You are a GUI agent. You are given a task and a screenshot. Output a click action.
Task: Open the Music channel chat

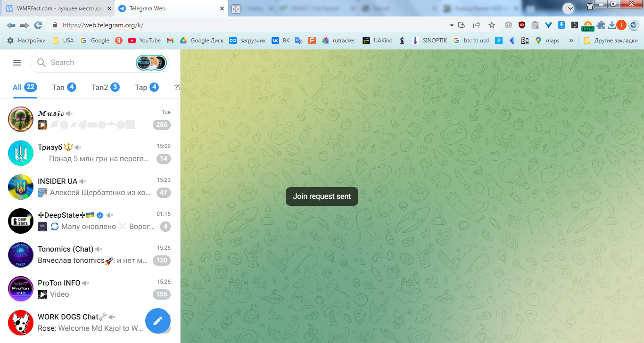pos(90,119)
